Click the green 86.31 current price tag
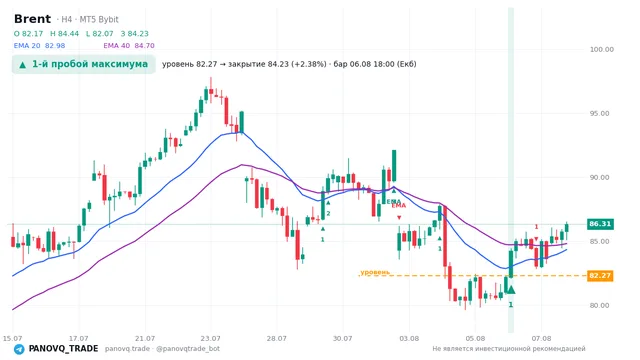This screenshot has width=640, height=360. [600, 224]
